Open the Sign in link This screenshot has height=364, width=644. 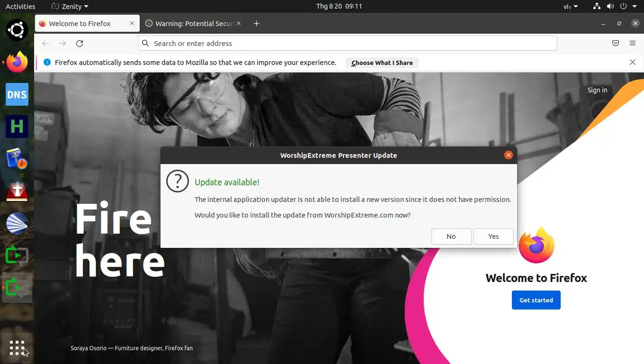pos(597,90)
